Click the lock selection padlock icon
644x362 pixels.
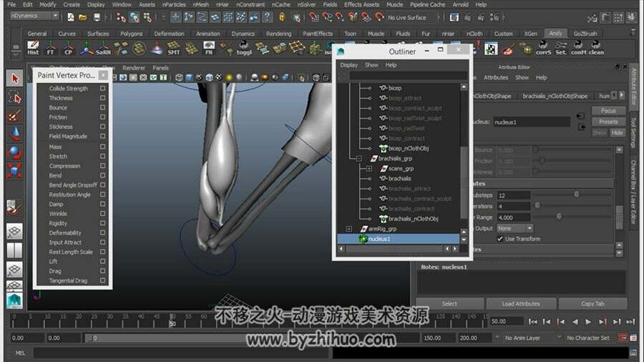(282, 17)
